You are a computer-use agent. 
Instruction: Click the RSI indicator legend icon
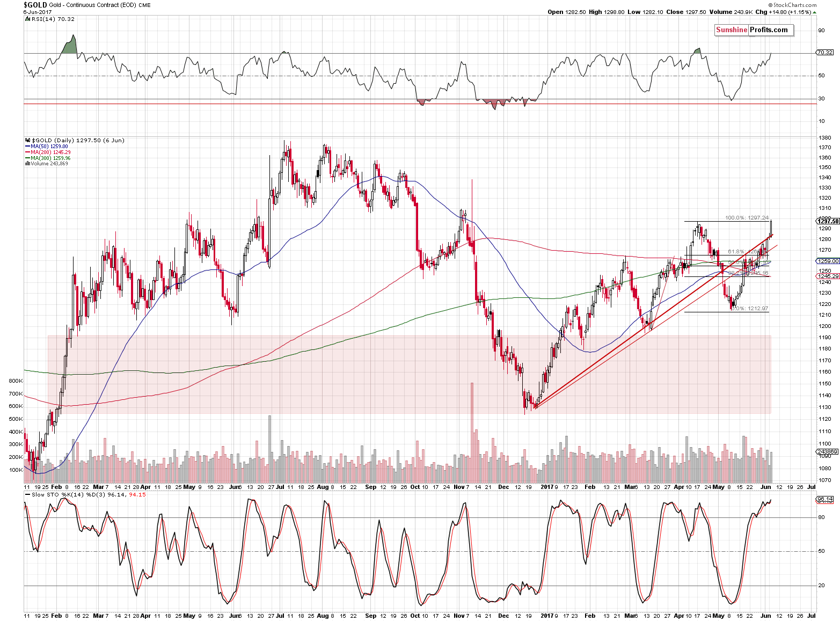coord(26,19)
